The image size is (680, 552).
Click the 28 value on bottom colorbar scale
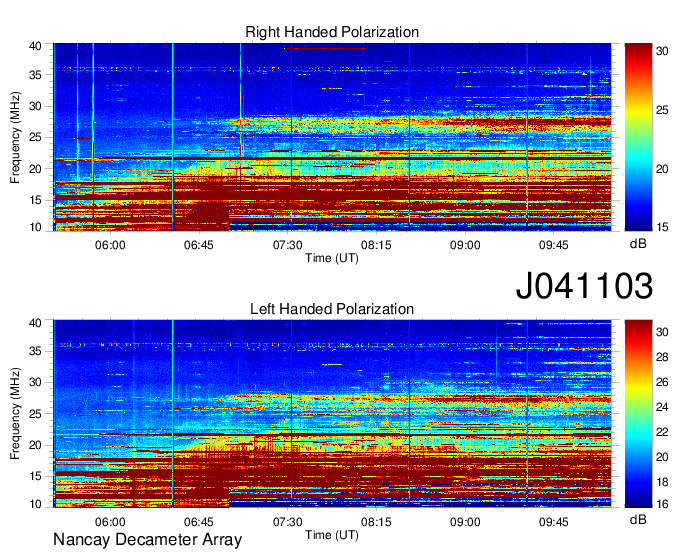(662, 357)
